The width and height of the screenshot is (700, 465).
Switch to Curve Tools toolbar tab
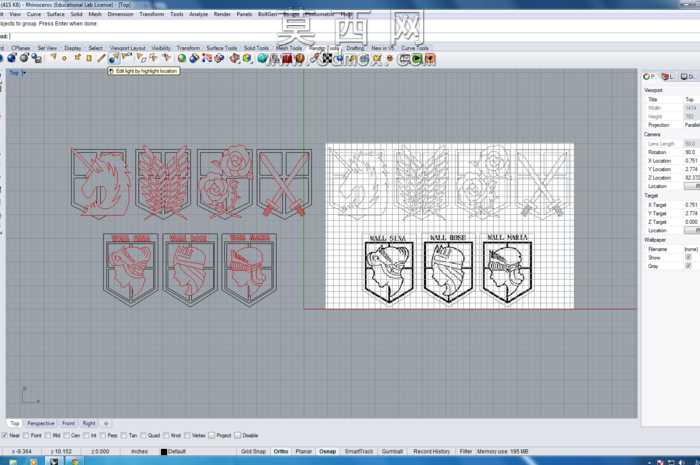point(415,48)
